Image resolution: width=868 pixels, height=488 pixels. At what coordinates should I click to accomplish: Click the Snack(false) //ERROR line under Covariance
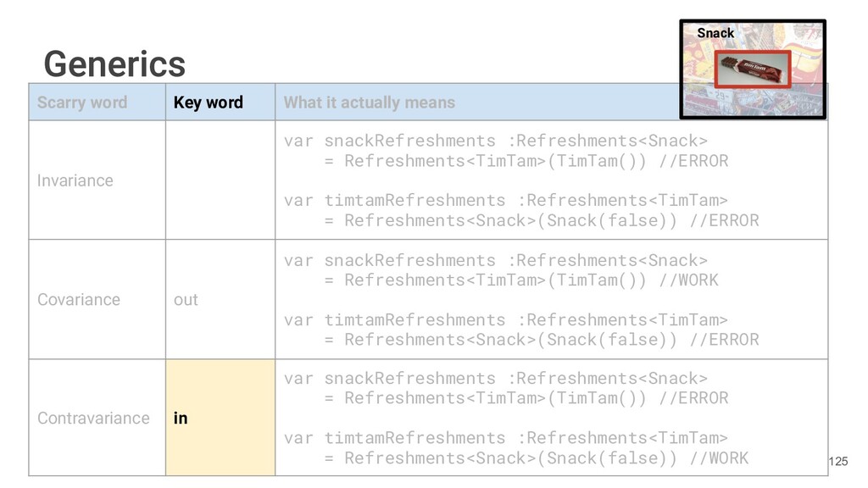pyautogui.click(x=541, y=340)
